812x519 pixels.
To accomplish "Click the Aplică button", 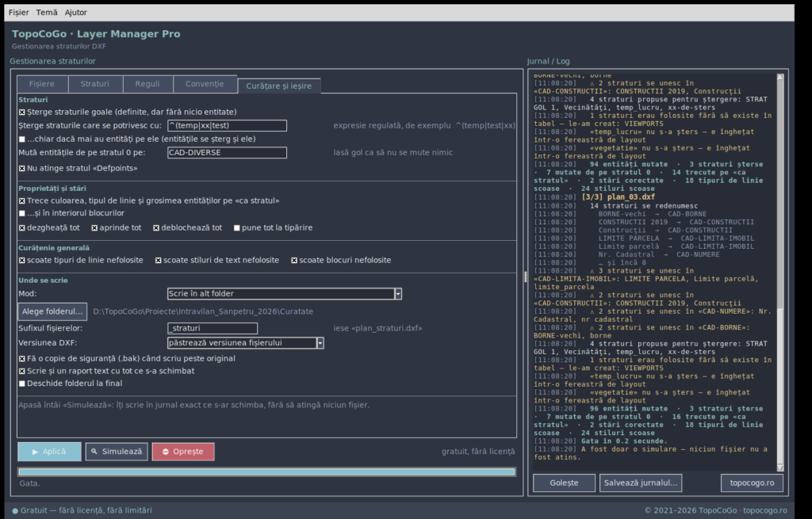I will (49, 452).
